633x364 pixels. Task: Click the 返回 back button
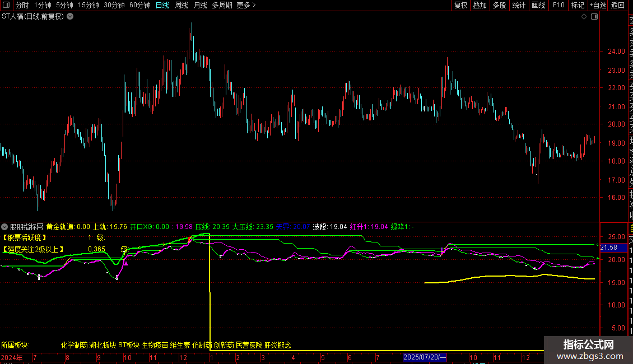click(618, 5)
